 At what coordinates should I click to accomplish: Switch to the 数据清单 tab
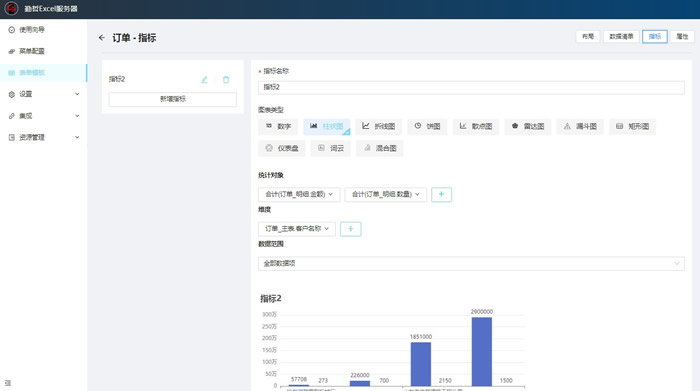click(621, 37)
